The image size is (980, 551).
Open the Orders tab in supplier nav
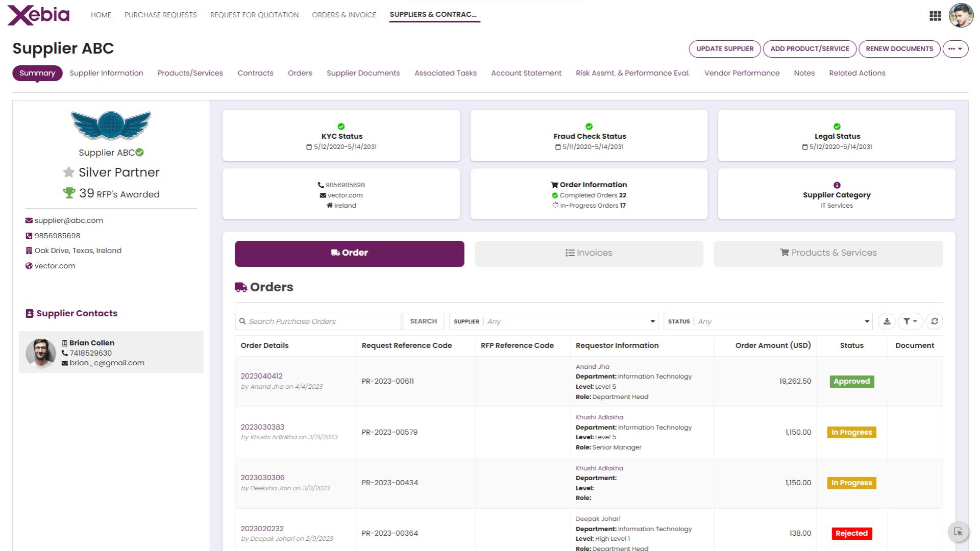coord(300,73)
